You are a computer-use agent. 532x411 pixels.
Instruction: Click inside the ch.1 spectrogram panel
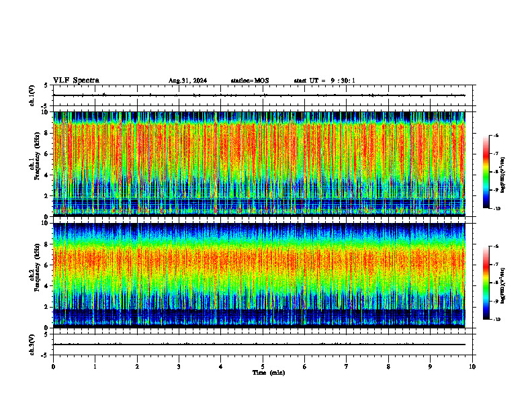(x=259, y=164)
